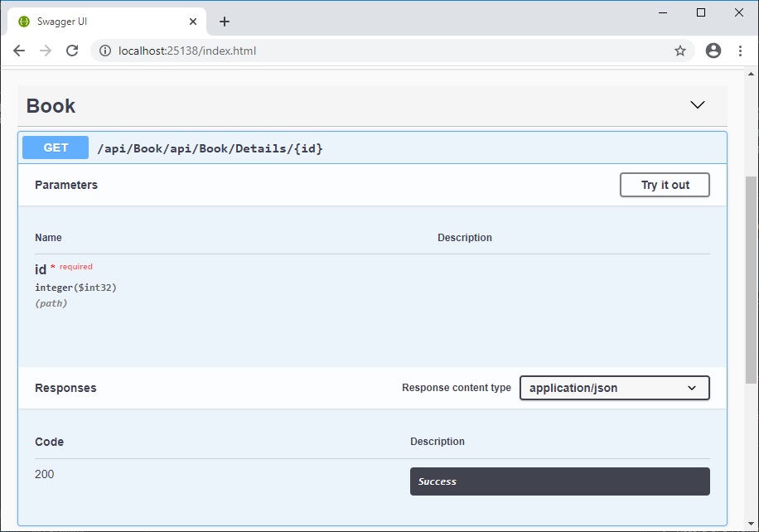View site information icon in address bar
The width and height of the screenshot is (759, 532).
105,51
